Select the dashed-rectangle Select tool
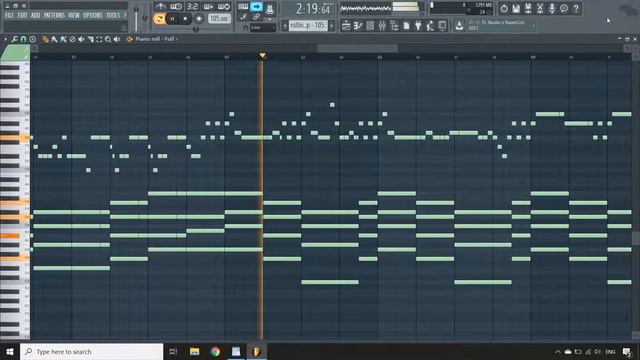Viewport: 640px width, 360px height. (x=99, y=39)
